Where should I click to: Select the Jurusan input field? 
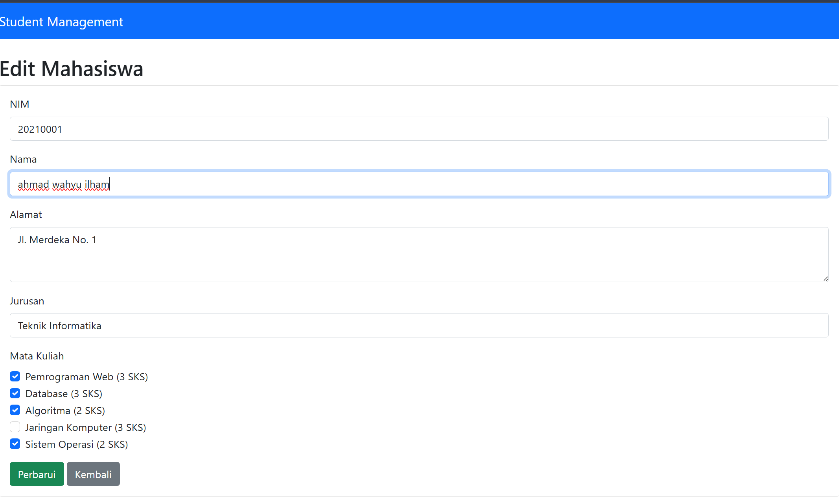[419, 326]
